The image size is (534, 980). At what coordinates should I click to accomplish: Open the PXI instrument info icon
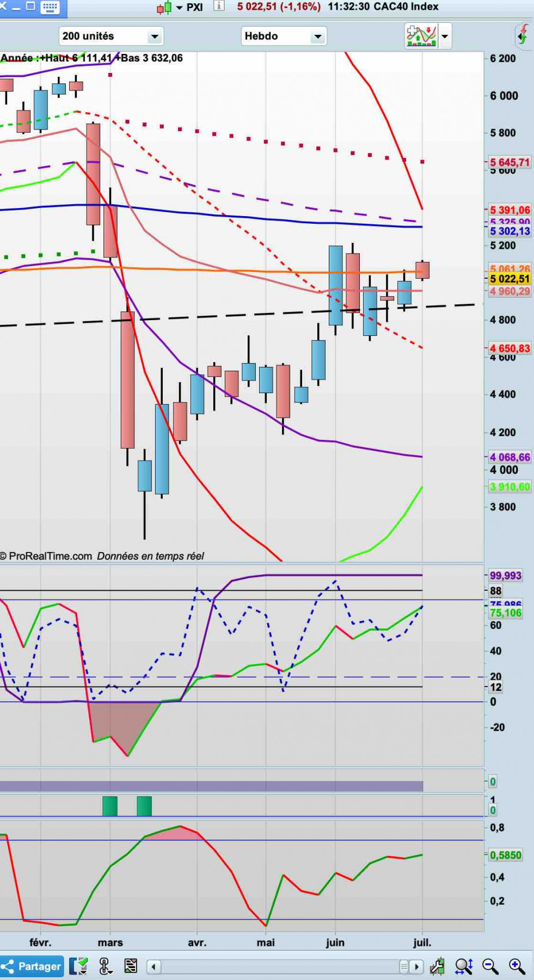(x=219, y=7)
